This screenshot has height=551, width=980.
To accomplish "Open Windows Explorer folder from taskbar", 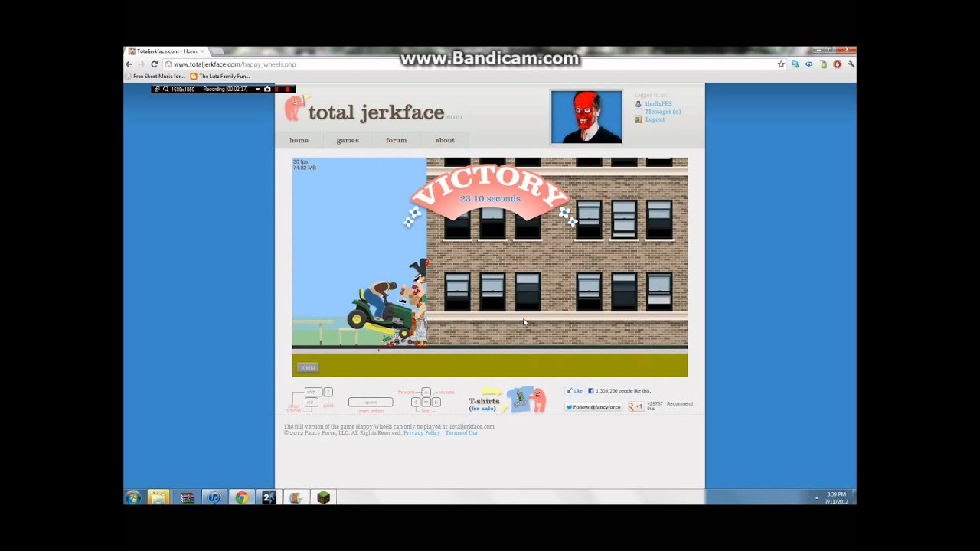I will (158, 497).
